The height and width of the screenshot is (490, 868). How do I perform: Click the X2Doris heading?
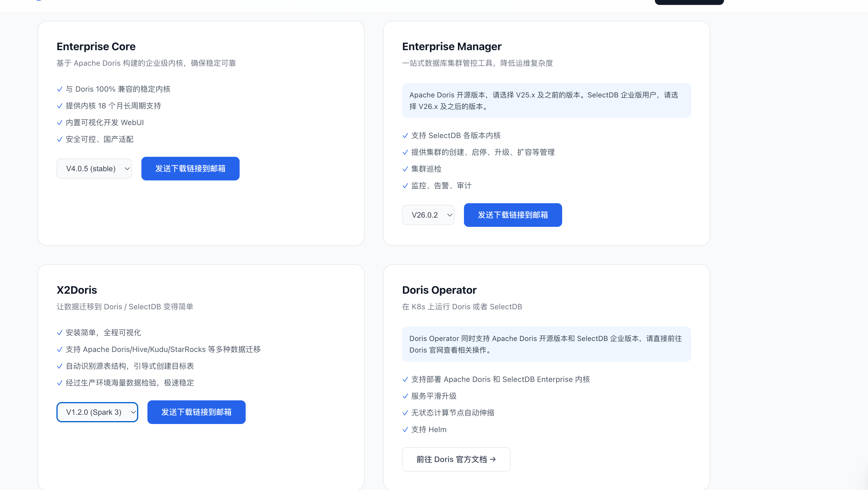[x=77, y=290]
